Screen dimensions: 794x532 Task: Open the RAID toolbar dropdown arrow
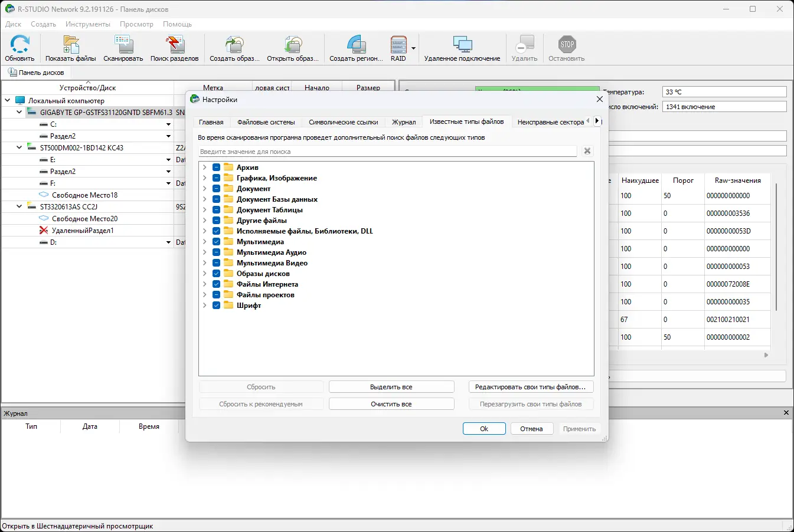tap(413, 48)
